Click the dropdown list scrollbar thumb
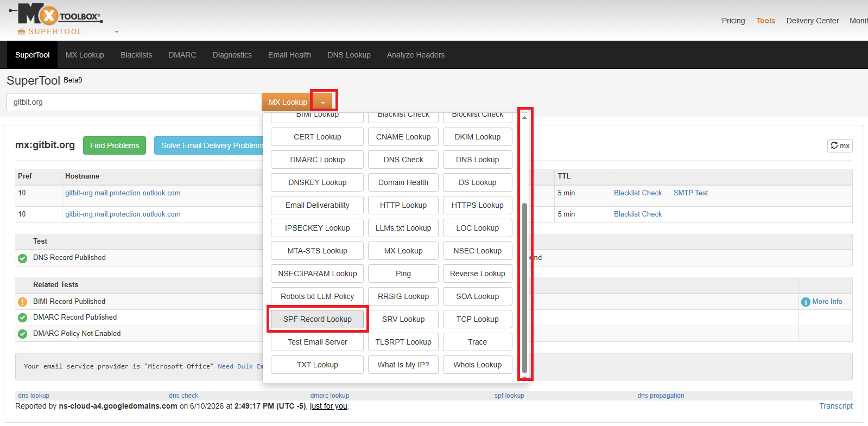868x426 pixels. coord(524,288)
